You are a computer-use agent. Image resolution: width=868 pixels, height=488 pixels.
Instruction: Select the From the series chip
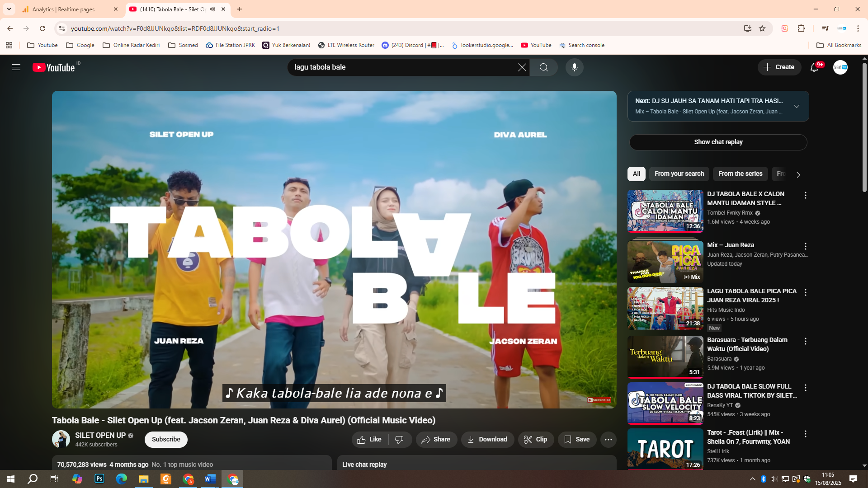tap(740, 174)
